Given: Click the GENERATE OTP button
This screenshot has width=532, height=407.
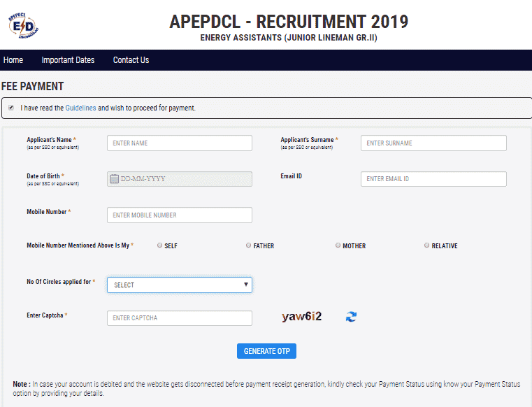Looking at the screenshot, I should (x=266, y=351).
